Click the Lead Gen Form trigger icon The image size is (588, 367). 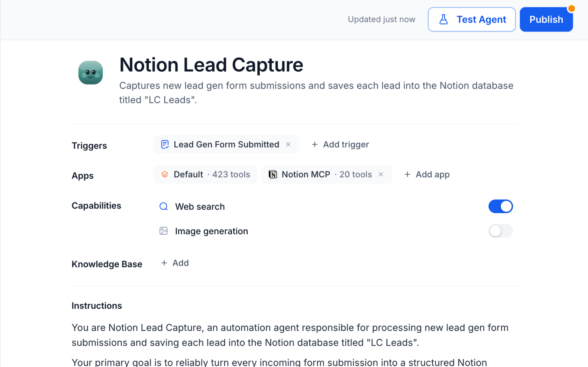tap(165, 144)
